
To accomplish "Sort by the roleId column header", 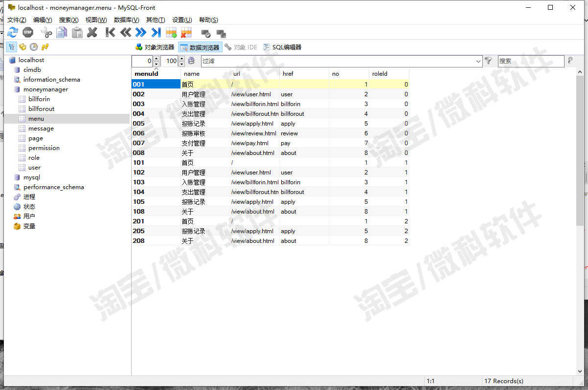I will click(389, 74).
